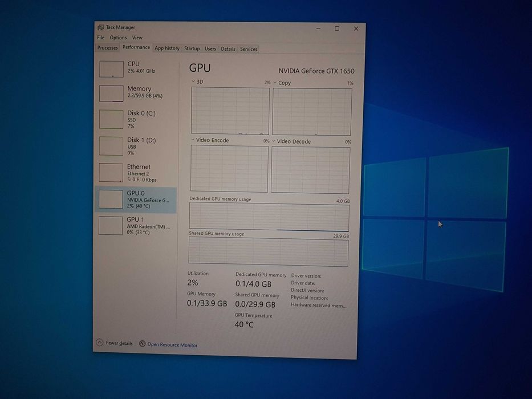Minimize the Task Manager window
Screen dimensions: 532x399
tap(318, 28)
